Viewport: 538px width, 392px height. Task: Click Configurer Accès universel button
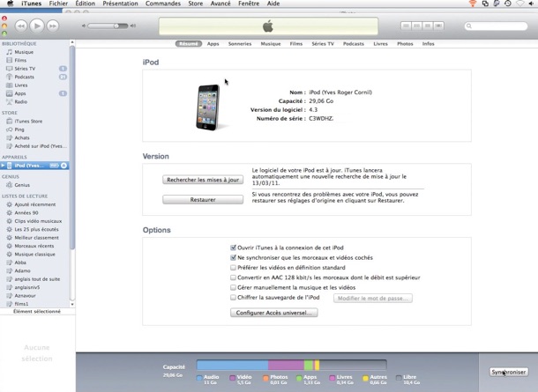(273, 313)
